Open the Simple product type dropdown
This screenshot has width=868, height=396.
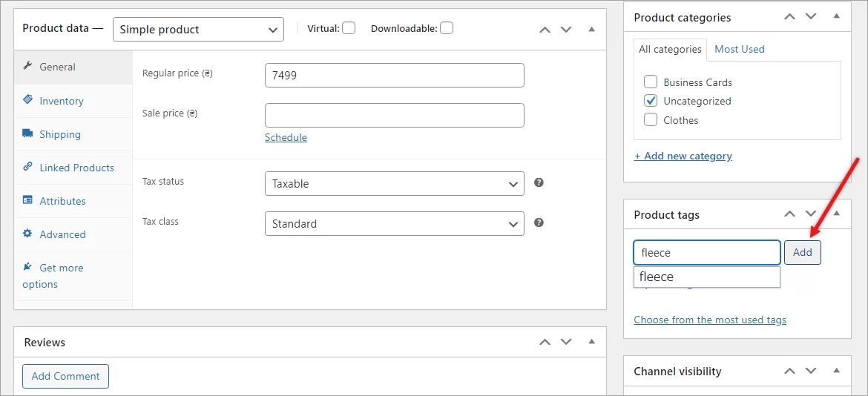tap(198, 30)
